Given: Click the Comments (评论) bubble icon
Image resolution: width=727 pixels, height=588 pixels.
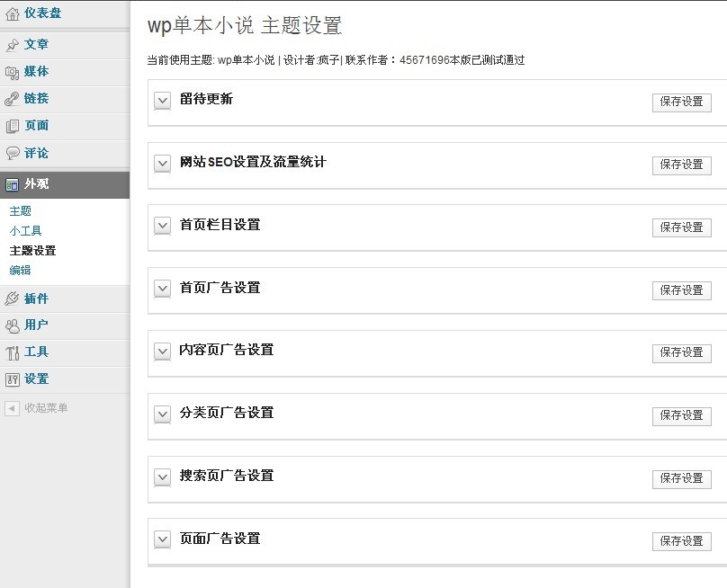Looking at the screenshot, I should point(12,154).
